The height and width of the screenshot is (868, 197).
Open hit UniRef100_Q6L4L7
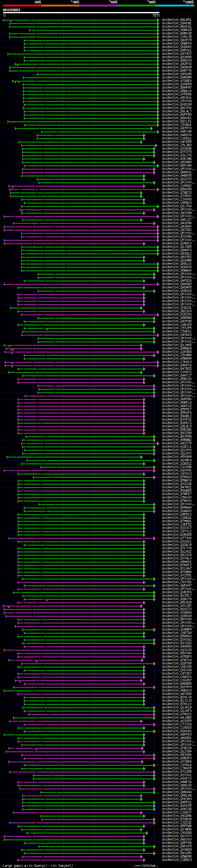click(x=177, y=111)
